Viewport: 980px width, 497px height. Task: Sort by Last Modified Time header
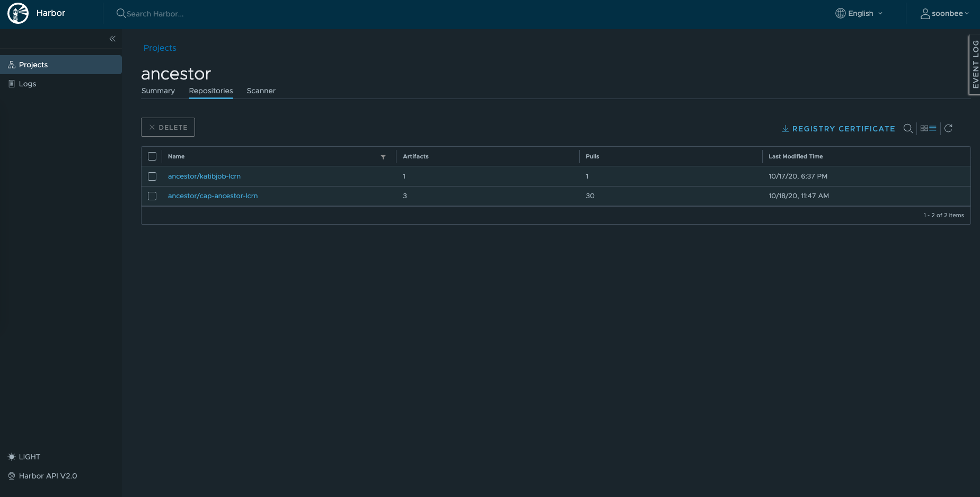coord(796,156)
